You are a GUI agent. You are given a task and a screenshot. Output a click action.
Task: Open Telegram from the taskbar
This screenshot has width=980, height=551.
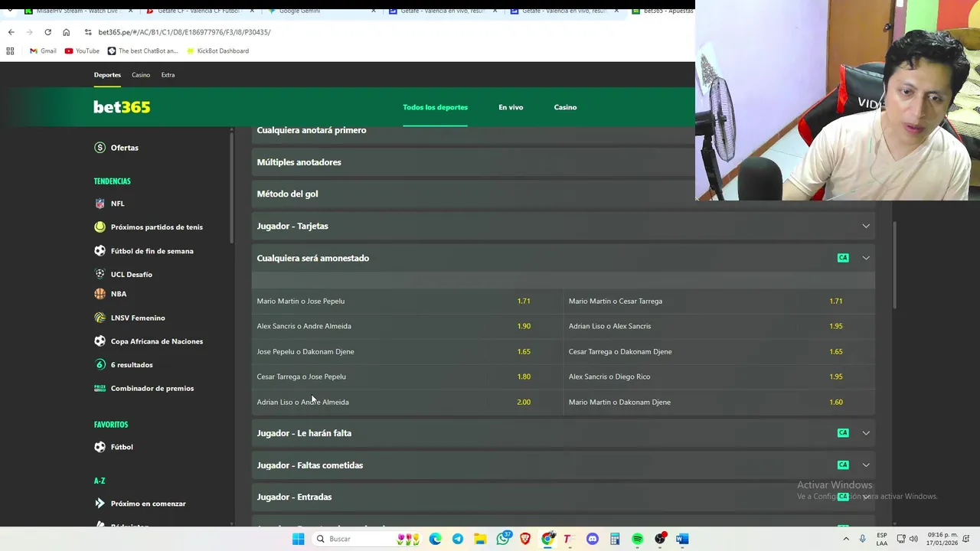point(458,539)
